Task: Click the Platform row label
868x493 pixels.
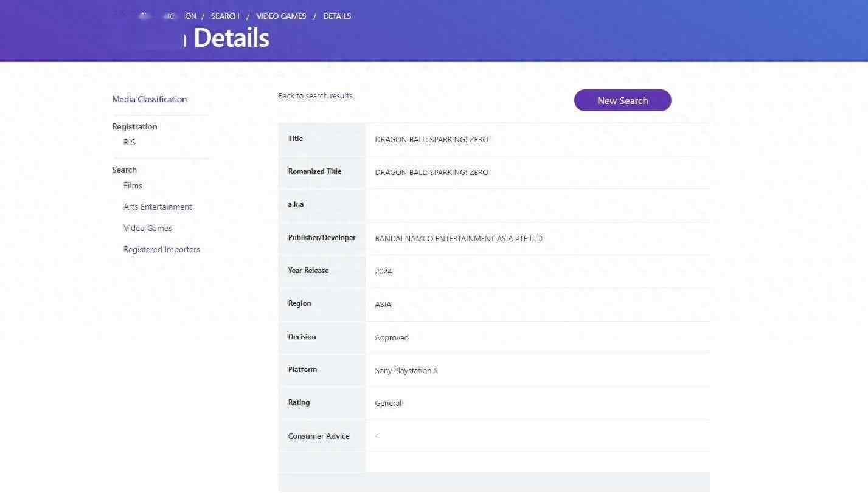Action: (x=302, y=369)
